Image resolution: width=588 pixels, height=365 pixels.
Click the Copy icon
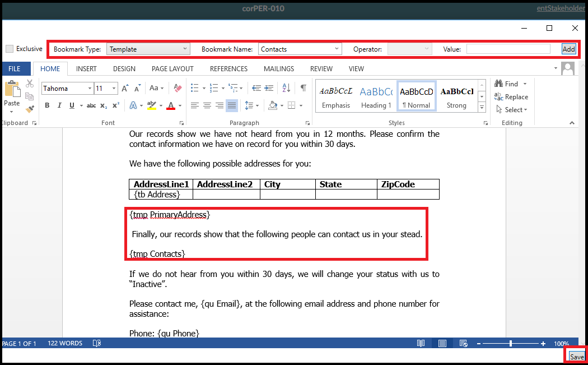[30, 96]
